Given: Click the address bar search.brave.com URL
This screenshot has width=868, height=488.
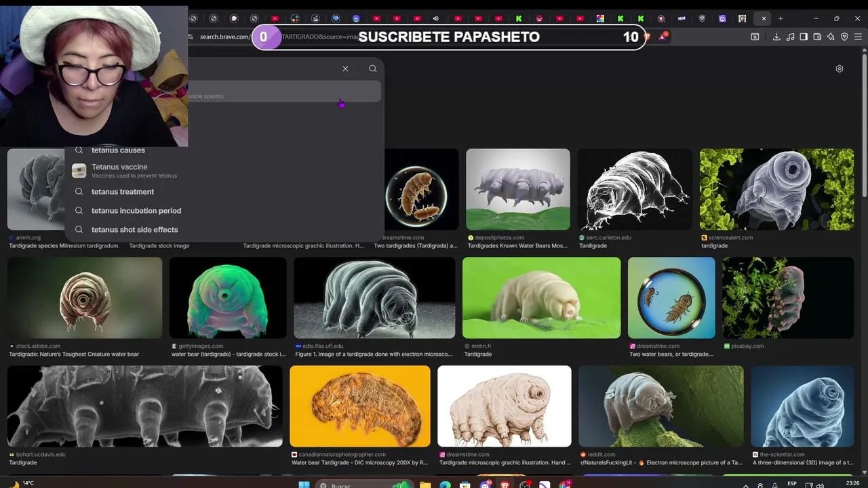Looking at the screenshot, I should 225,37.
